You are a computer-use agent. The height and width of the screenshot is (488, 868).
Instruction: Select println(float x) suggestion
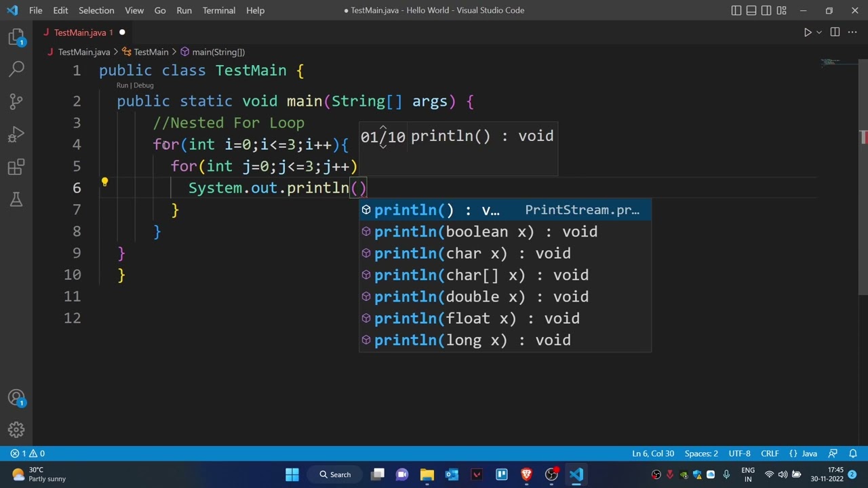click(x=505, y=319)
